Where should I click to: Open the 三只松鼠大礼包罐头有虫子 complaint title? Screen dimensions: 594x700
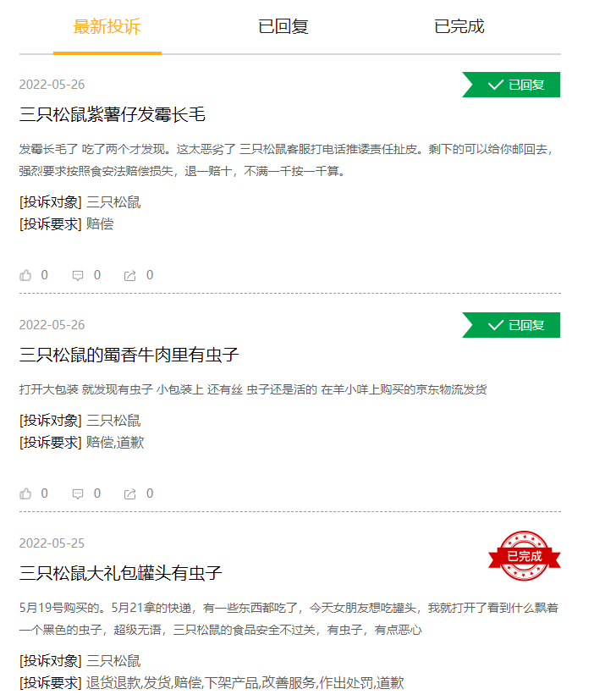120,574
